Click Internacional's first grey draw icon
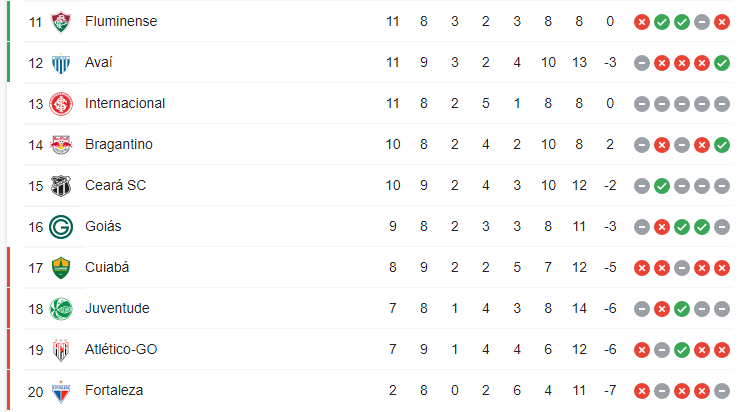This screenshot has width=743, height=412. click(x=642, y=104)
